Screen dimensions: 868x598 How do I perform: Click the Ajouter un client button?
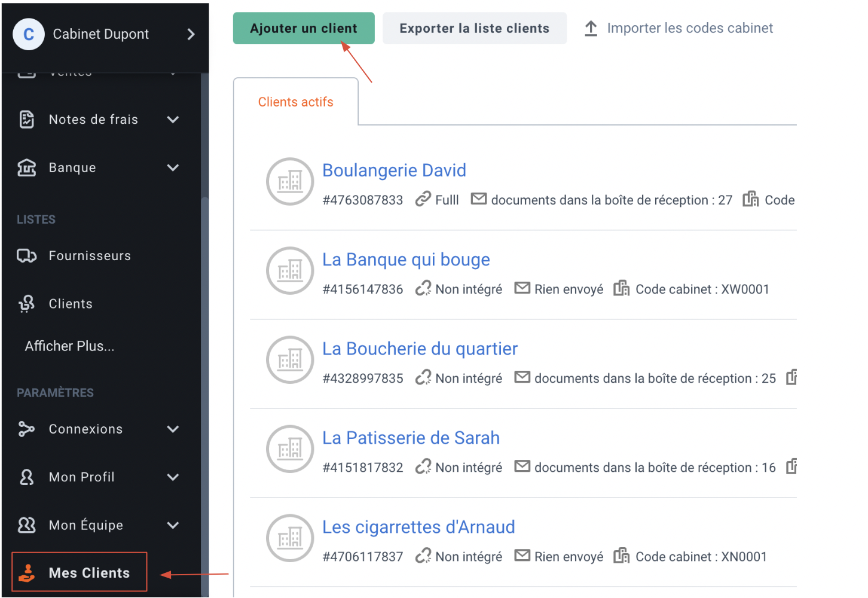(x=304, y=28)
